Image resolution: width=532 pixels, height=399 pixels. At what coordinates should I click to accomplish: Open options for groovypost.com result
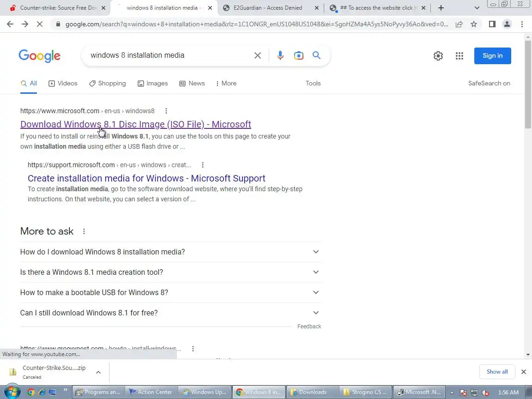click(193, 349)
